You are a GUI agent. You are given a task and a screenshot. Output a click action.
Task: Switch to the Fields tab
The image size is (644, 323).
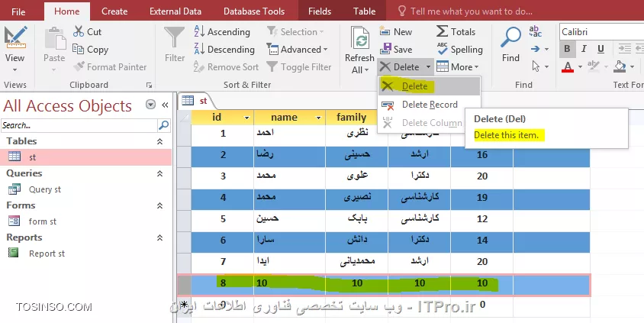point(320,11)
